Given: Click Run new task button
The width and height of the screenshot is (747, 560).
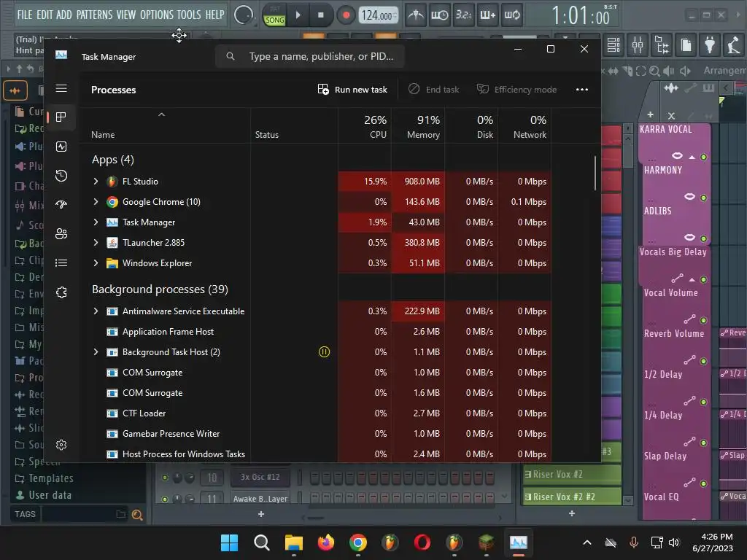Looking at the screenshot, I should click(352, 90).
